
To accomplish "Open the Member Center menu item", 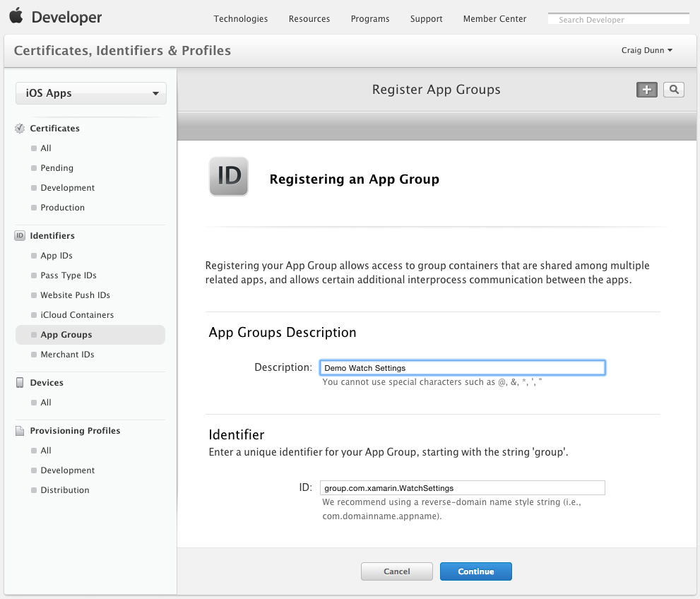I will 494,19.
